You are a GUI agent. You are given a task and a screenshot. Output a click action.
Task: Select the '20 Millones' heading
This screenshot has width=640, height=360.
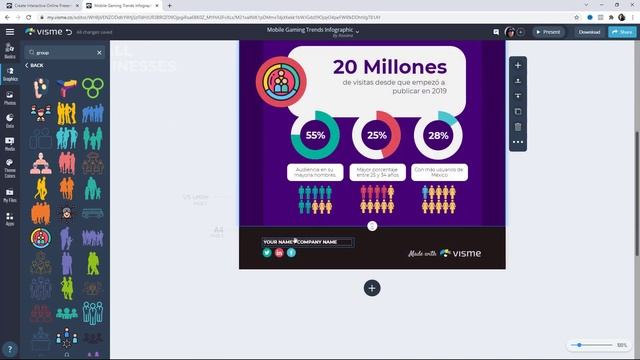click(x=390, y=67)
